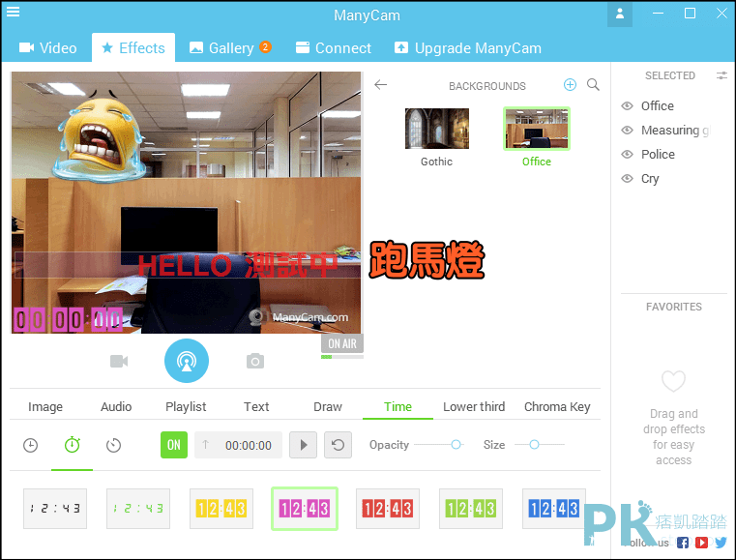Open the Image settings tab
Viewport: 736px width, 560px height.
click(45, 406)
